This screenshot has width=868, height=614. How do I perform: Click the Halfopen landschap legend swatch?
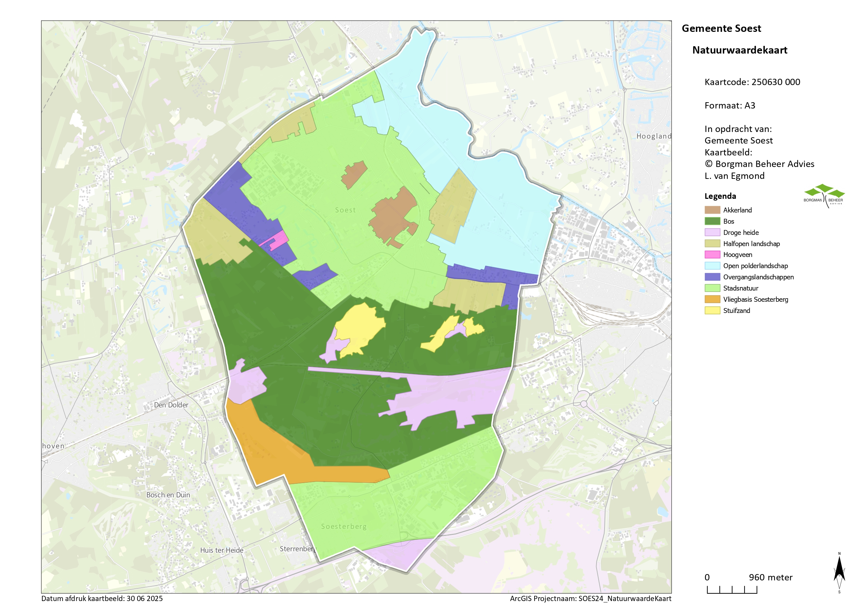tap(712, 244)
